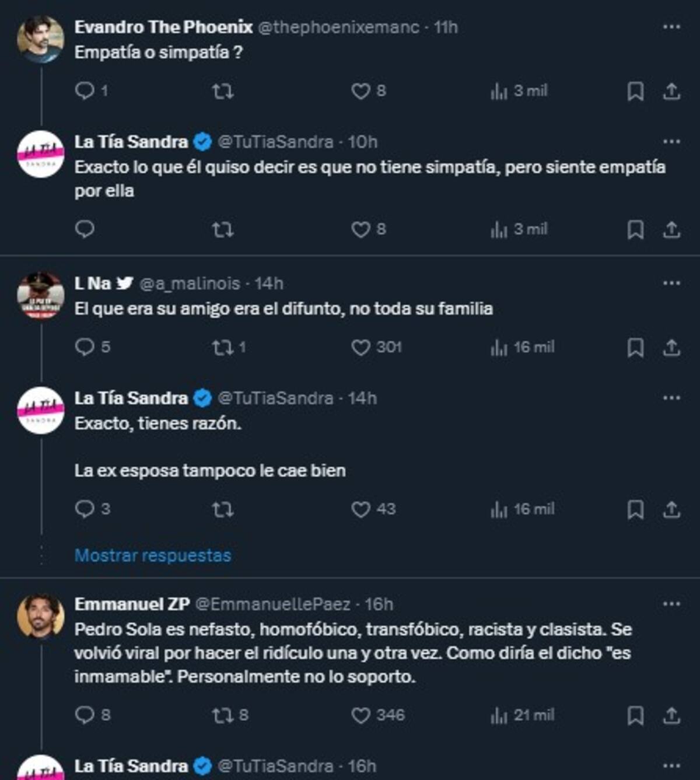Open the reply icon on Emmanuel ZP's tweet
The width and height of the screenshot is (700, 780).
(86, 713)
